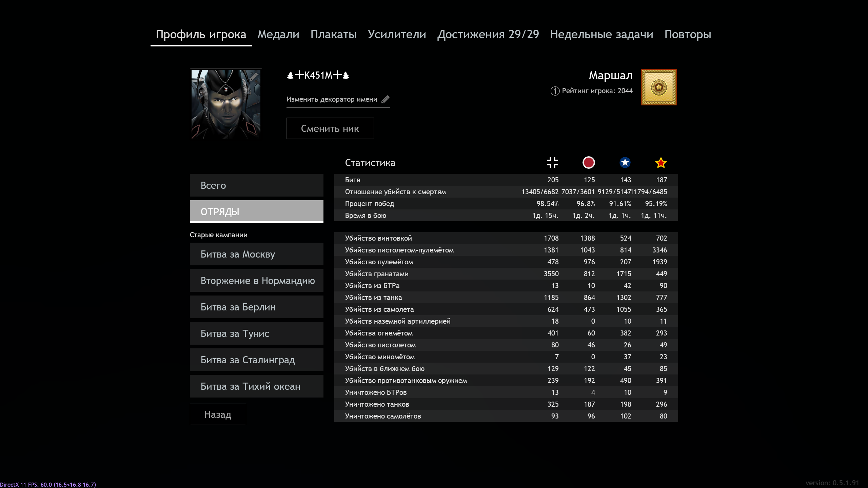Click the player rating info icon
Viewport: 868px width, 488px height.
click(555, 91)
